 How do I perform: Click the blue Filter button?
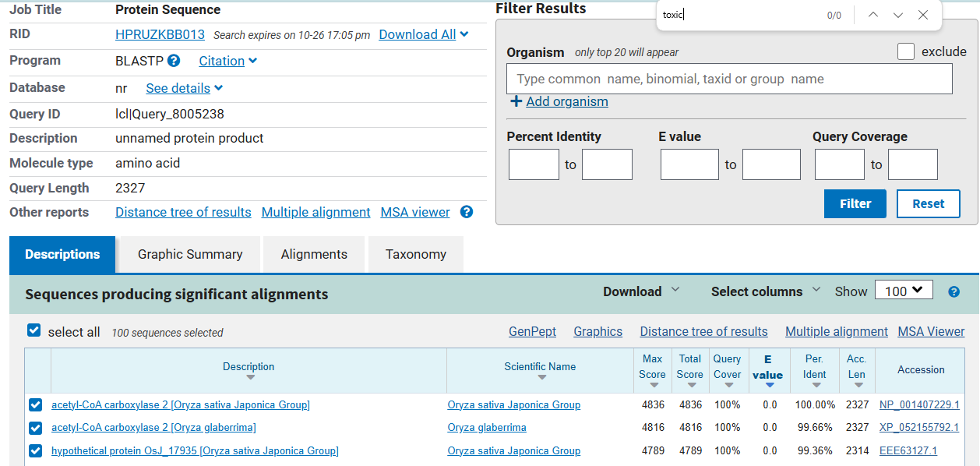[855, 203]
